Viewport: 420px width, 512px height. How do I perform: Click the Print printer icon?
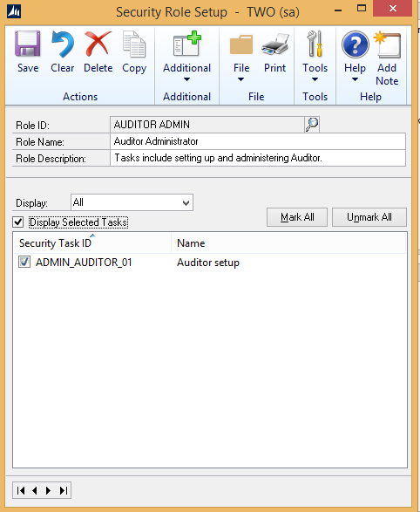[x=274, y=44]
